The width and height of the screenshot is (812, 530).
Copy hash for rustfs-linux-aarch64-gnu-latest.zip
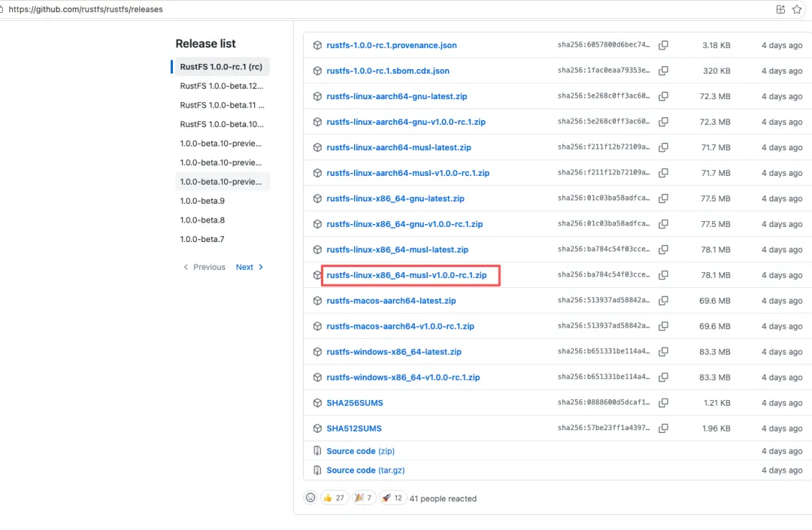[x=663, y=96]
